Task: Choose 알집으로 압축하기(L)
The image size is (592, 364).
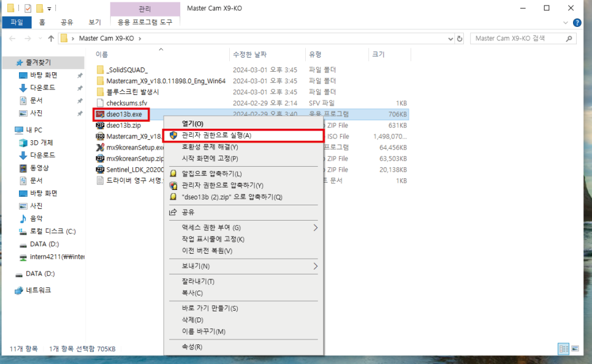Action: (x=243, y=173)
